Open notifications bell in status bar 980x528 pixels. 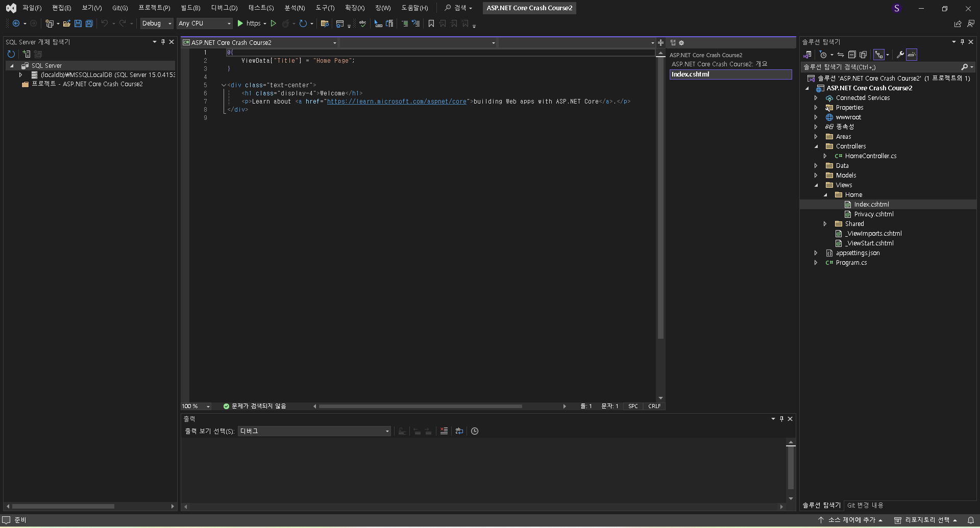(x=971, y=520)
